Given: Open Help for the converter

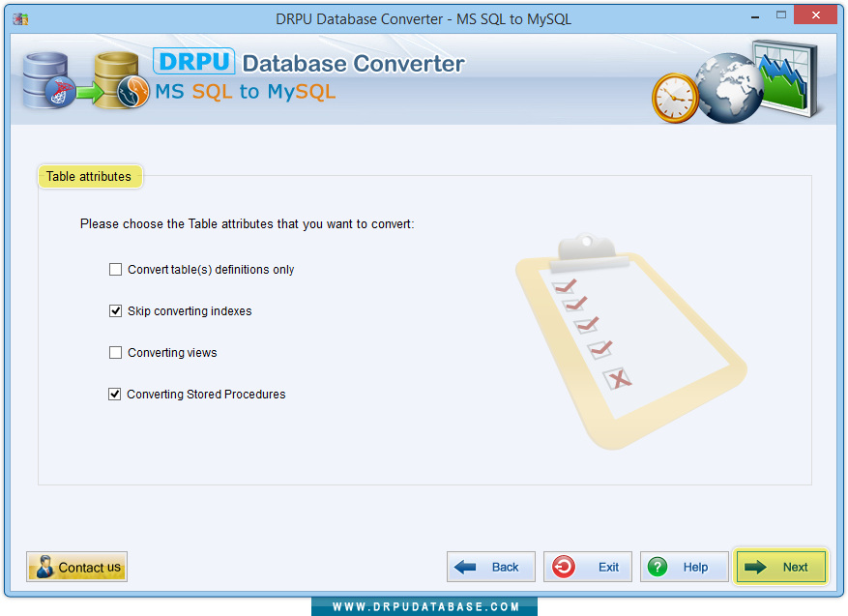Looking at the screenshot, I should 685,567.
